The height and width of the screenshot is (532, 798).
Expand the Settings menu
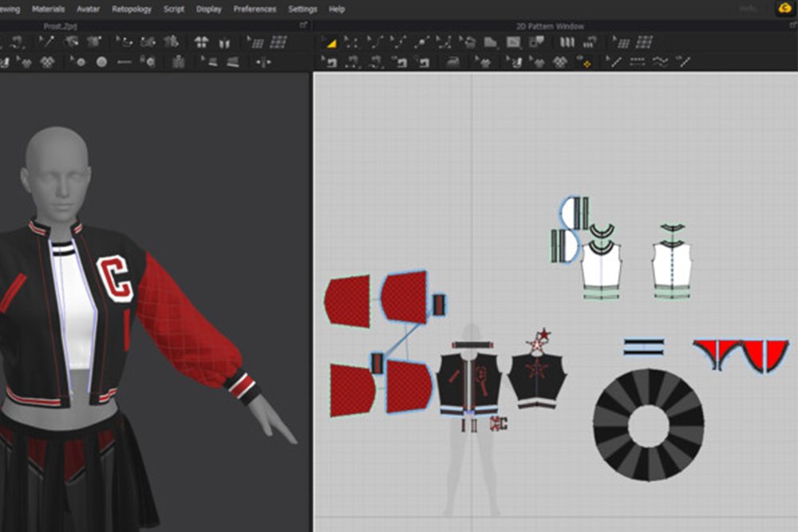pos(302,9)
